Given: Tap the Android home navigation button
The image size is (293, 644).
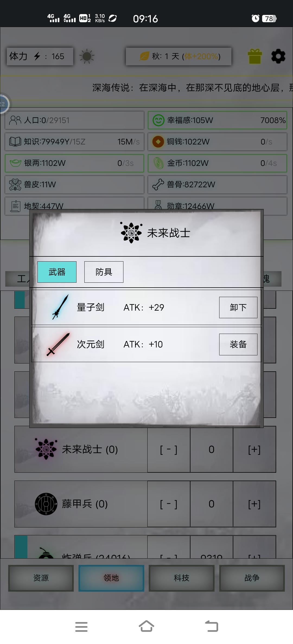Looking at the screenshot, I should [x=146, y=626].
